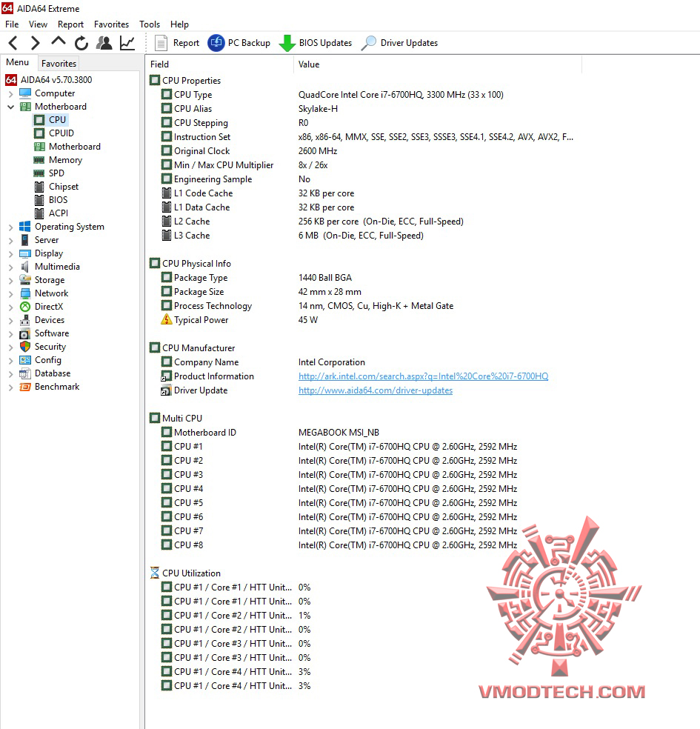
Task: Select Database in the tree
Action: click(44, 373)
